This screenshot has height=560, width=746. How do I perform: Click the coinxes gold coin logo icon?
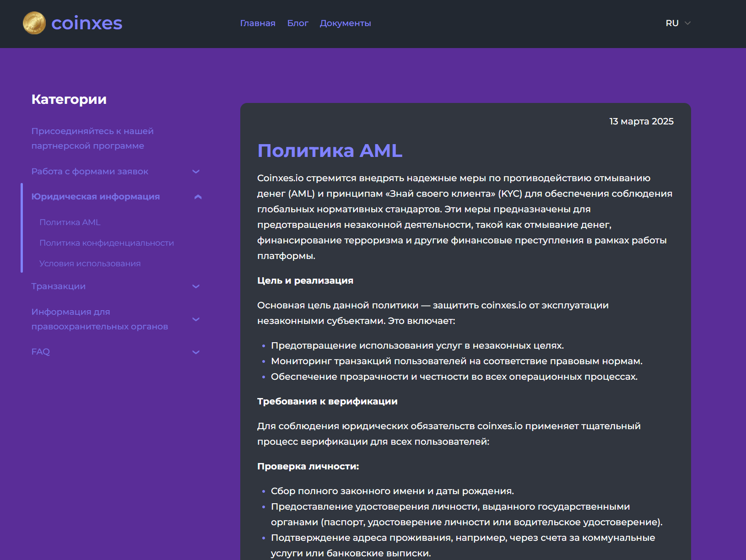point(34,23)
